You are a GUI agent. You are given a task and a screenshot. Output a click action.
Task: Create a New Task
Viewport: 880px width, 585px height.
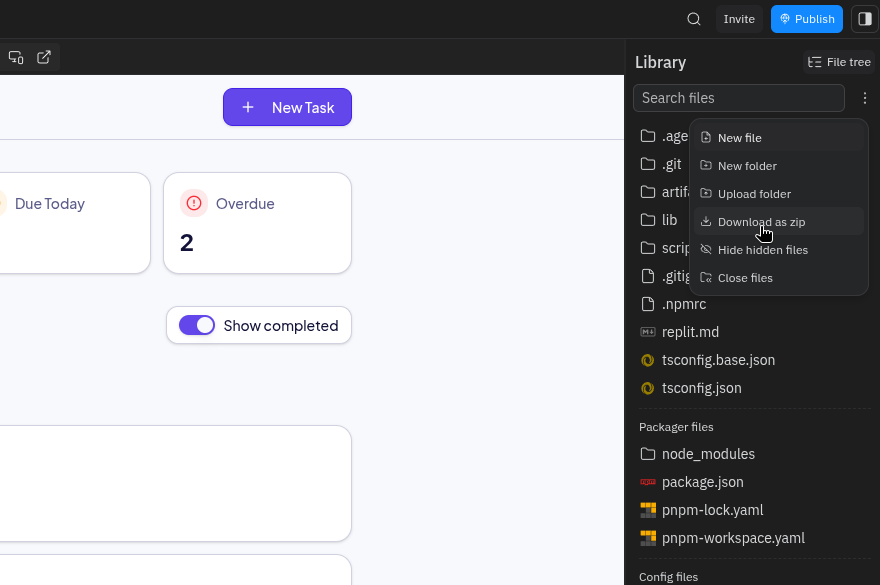287,107
